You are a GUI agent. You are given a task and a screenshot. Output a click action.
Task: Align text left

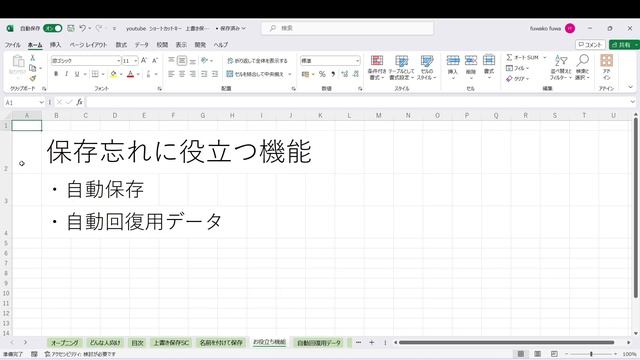coord(171,74)
